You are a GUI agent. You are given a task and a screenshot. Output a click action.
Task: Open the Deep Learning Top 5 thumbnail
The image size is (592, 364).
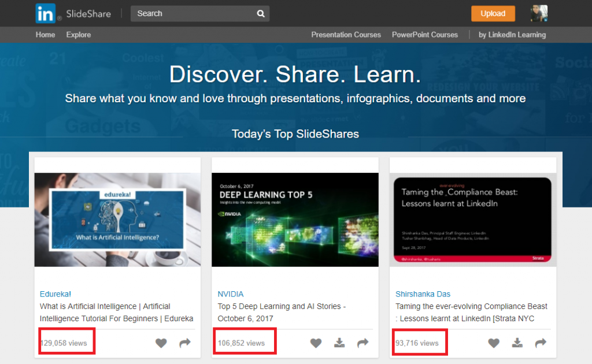(295, 220)
